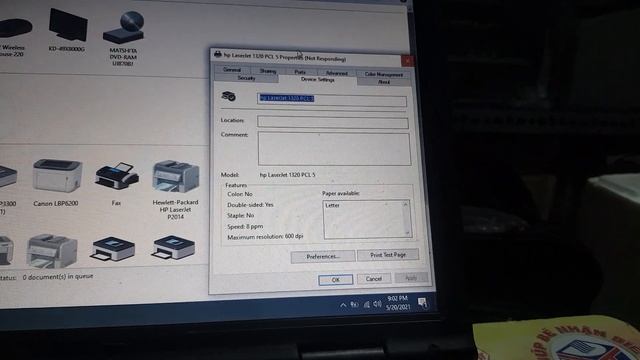Click the '0 document(s) in queue' status text
Viewport: 640px width, 360px height.
point(58,277)
